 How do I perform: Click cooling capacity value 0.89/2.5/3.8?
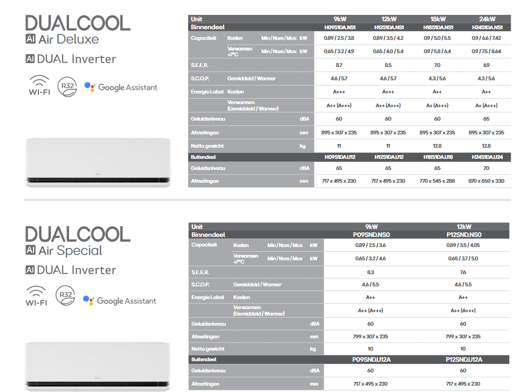coord(339,38)
